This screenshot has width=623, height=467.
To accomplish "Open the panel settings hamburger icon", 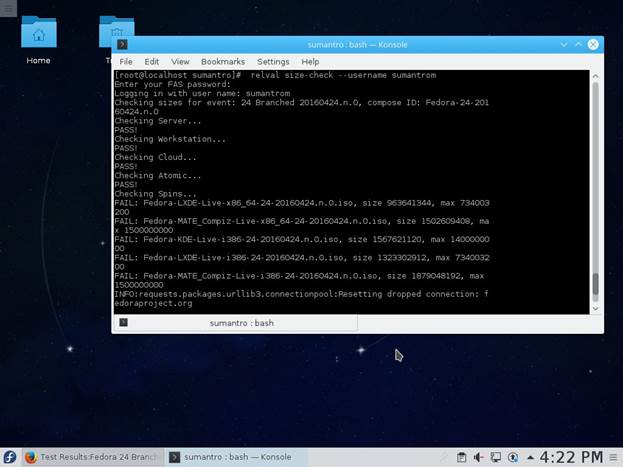I will (613, 457).
